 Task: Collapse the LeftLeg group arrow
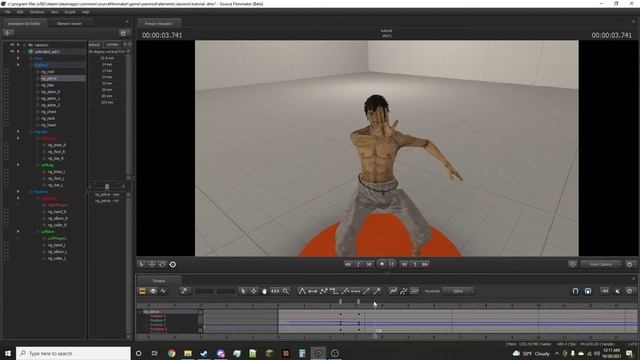pos(18,164)
